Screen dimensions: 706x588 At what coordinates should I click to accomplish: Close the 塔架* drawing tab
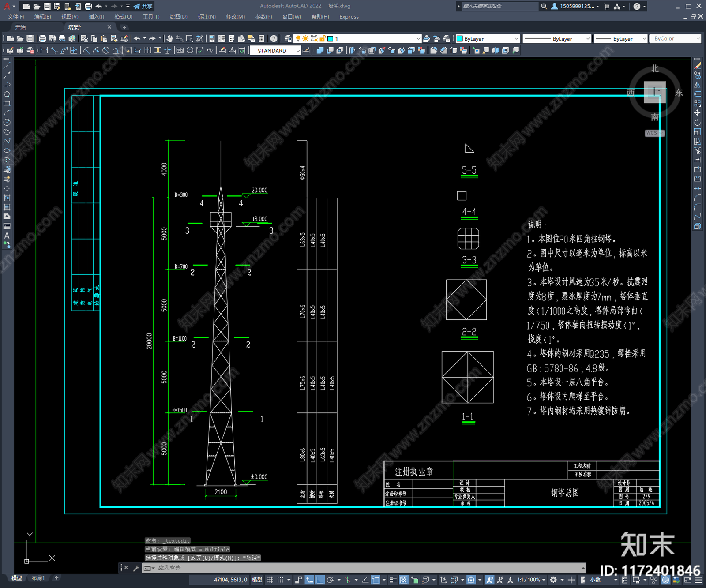point(109,27)
